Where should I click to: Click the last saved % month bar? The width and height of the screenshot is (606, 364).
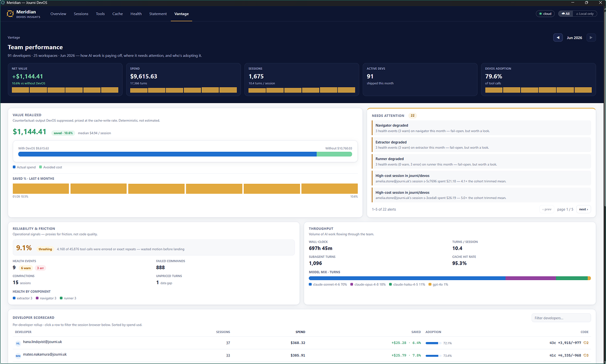(x=329, y=188)
